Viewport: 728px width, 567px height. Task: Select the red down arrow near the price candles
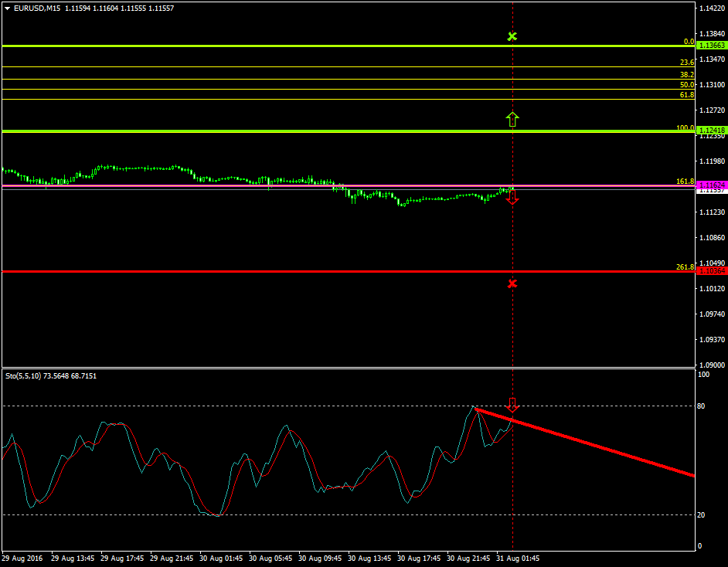pyautogui.click(x=512, y=198)
